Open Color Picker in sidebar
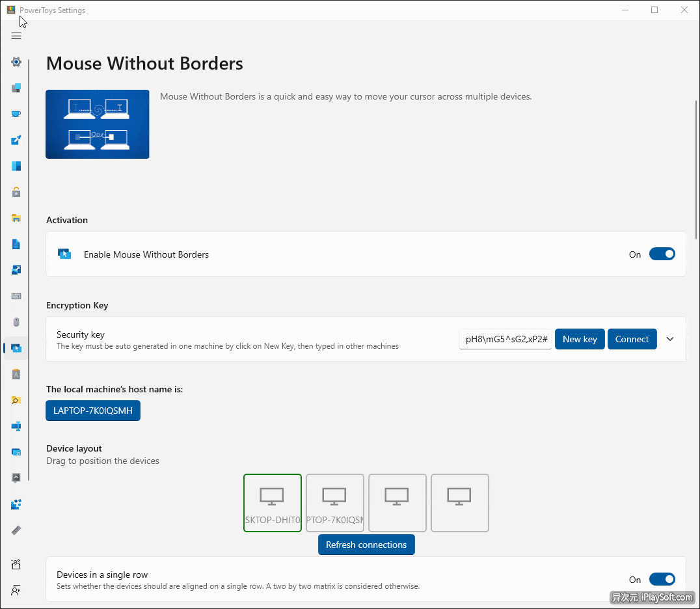 (x=16, y=140)
